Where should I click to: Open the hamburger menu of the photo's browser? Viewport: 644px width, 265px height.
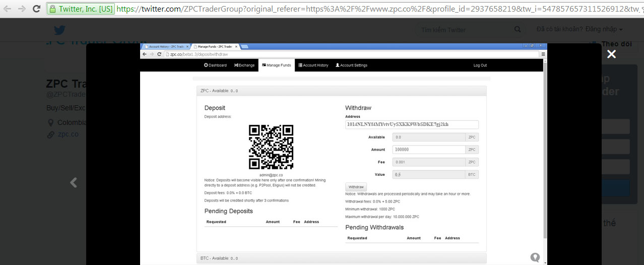543,54
